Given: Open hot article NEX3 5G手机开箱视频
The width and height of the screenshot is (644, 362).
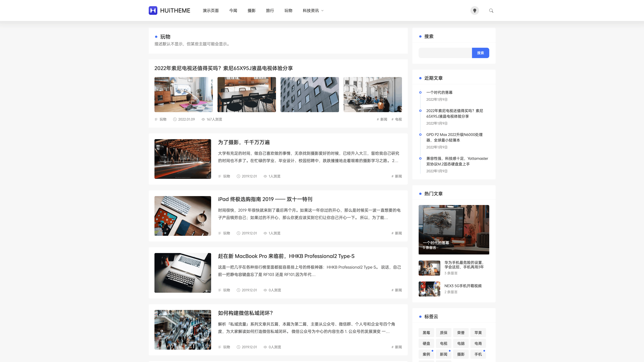Looking at the screenshot, I should (x=463, y=286).
